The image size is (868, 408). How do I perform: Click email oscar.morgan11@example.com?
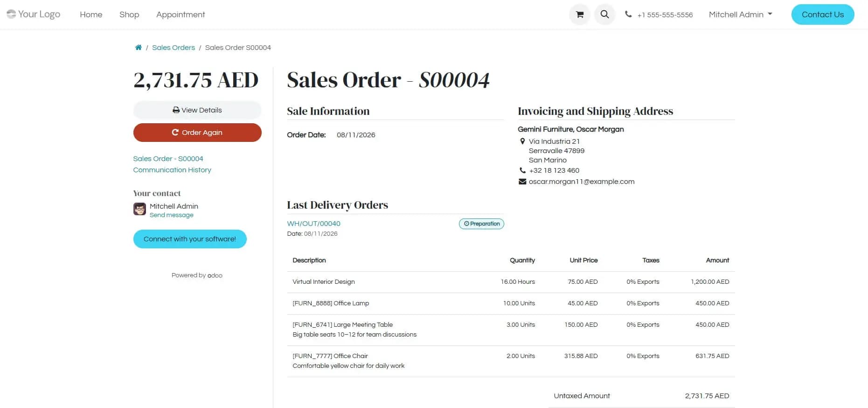point(582,182)
